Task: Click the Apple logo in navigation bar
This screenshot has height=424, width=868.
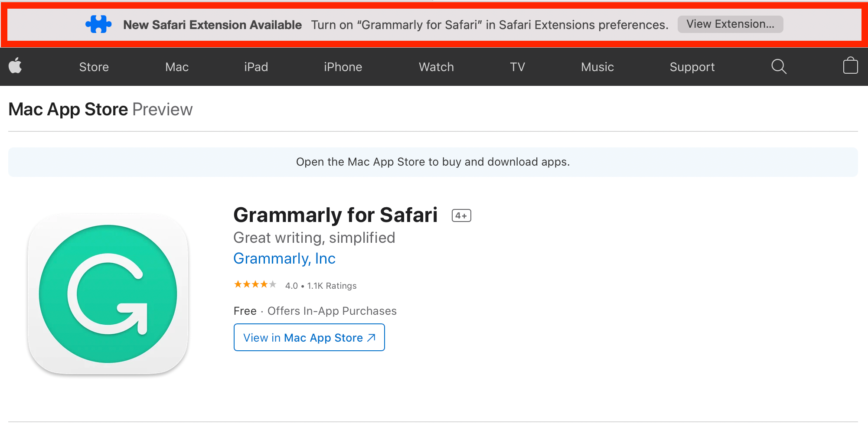Action: coord(15,66)
